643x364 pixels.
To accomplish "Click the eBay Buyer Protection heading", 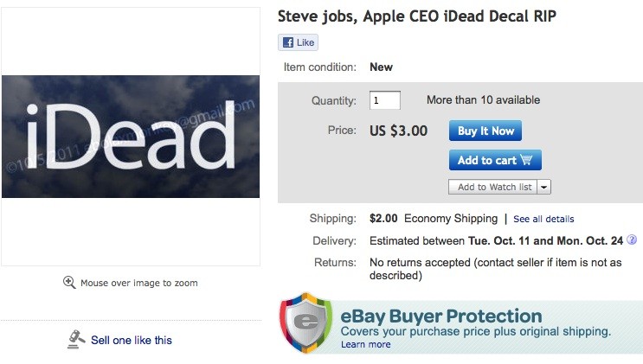I will 441,316.
